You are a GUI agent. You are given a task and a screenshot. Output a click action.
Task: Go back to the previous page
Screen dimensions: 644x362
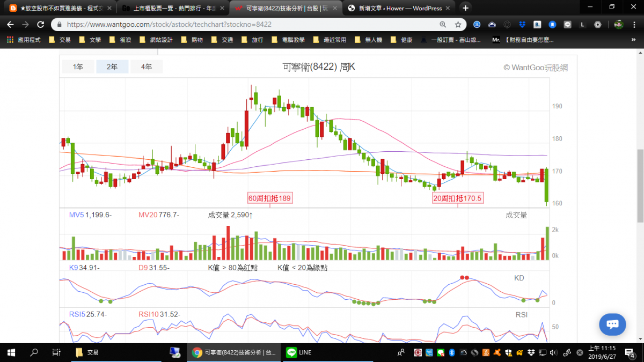[x=10, y=25]
